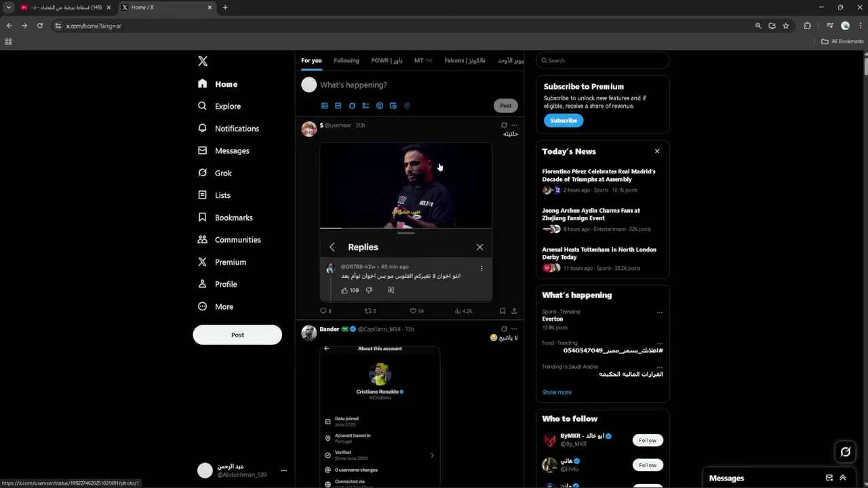868x488 pixels.
Task: Open Explore in the left navigation
Action: 219,106
